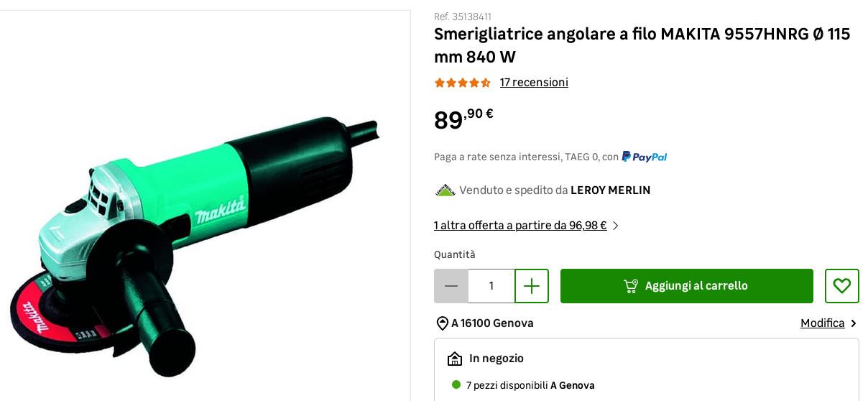Expand the chevron next to the other offer
This screenshot has height=401, width=868.
[x=615, y=226]
